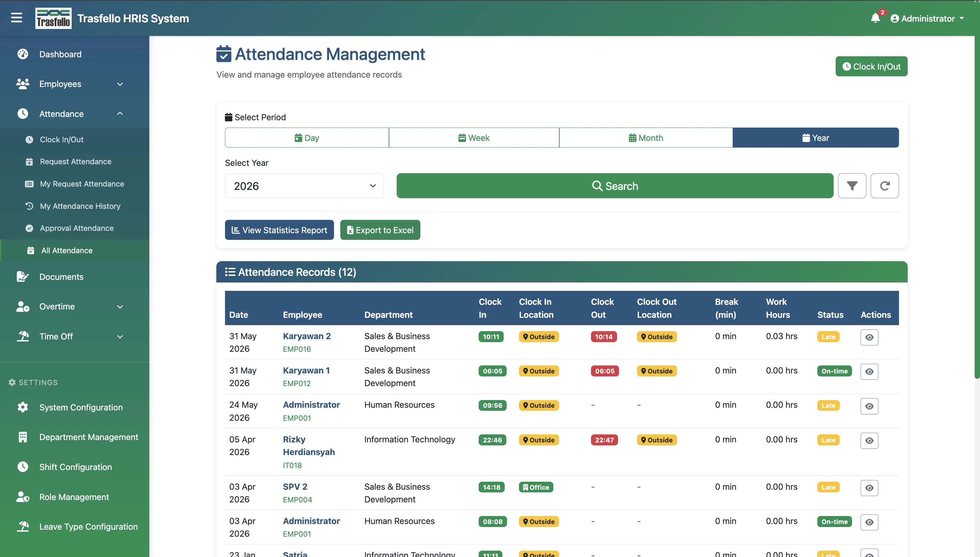The image size is (980, 557).
Task: Select the Year period tab
Action: click(x=816, y=138)
